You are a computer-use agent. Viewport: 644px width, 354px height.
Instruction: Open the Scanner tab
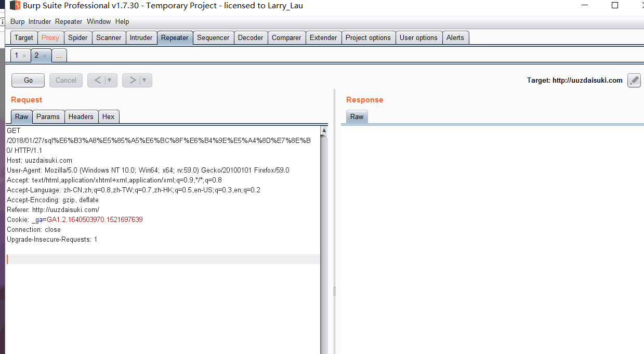[x=109, y=37]
